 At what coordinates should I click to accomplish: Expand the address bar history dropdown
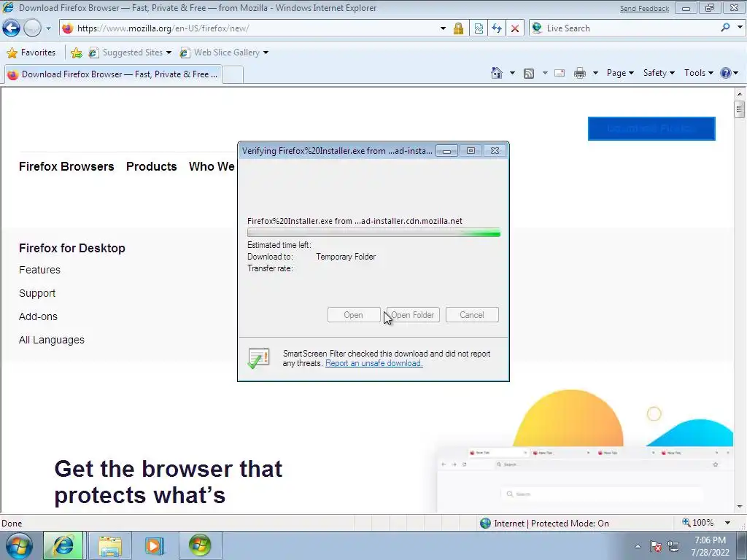point(443,28)
